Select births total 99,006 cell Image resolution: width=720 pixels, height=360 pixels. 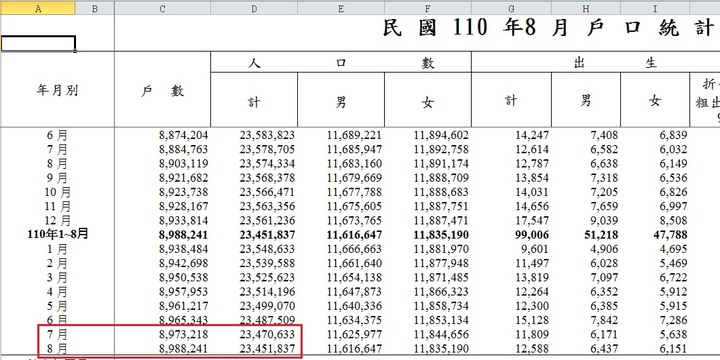(x=512, y=235)
